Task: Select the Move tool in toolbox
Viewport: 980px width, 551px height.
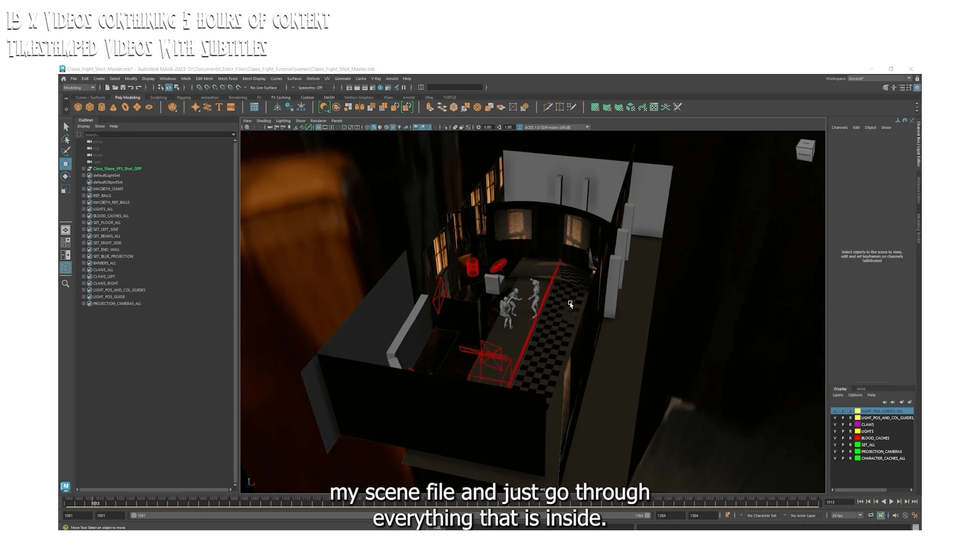Action: [x=65, y=164]
